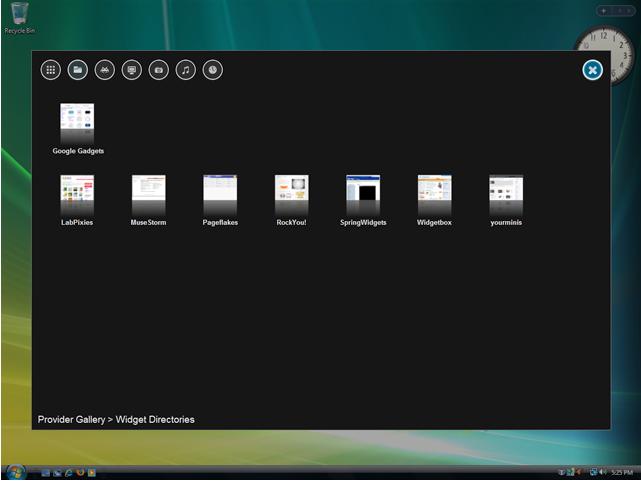Click the Widget Directories breadcrumb text

point(155,420)
